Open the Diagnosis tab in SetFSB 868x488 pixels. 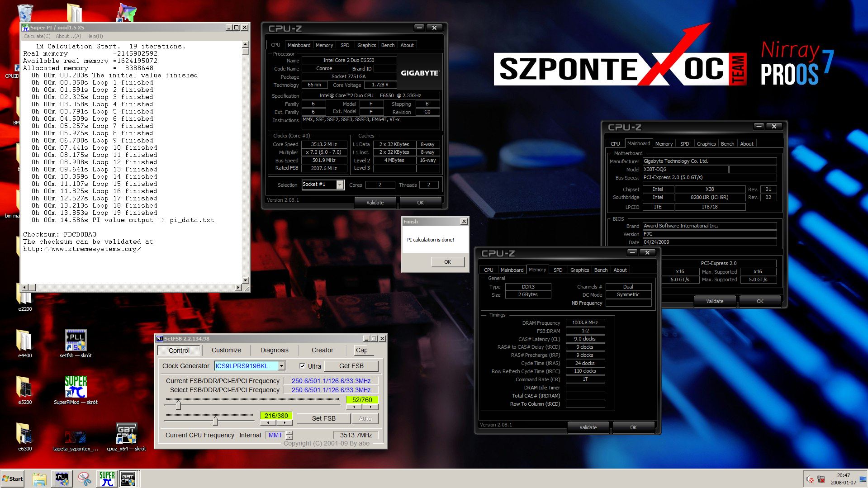(275, 350)
